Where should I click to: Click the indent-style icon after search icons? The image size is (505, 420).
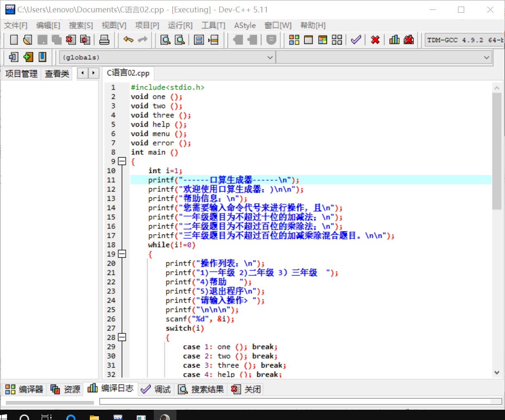213,40
